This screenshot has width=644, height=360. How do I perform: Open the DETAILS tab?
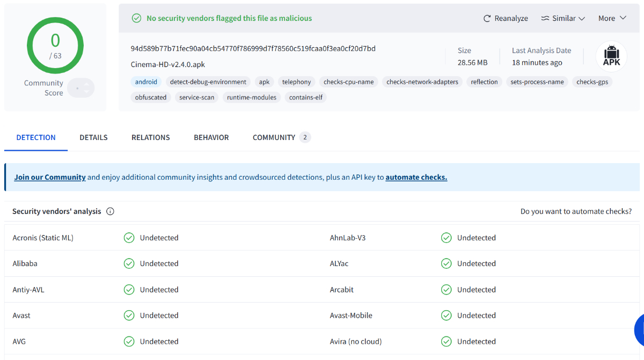(x=93, y=137)
